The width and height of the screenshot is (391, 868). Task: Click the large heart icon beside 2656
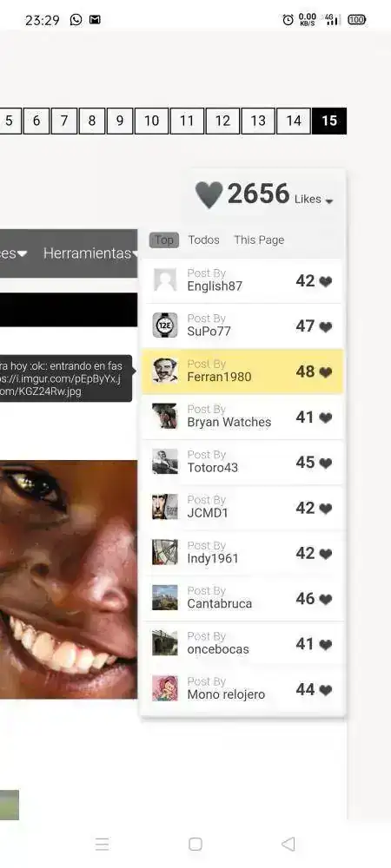click(209, 194)
